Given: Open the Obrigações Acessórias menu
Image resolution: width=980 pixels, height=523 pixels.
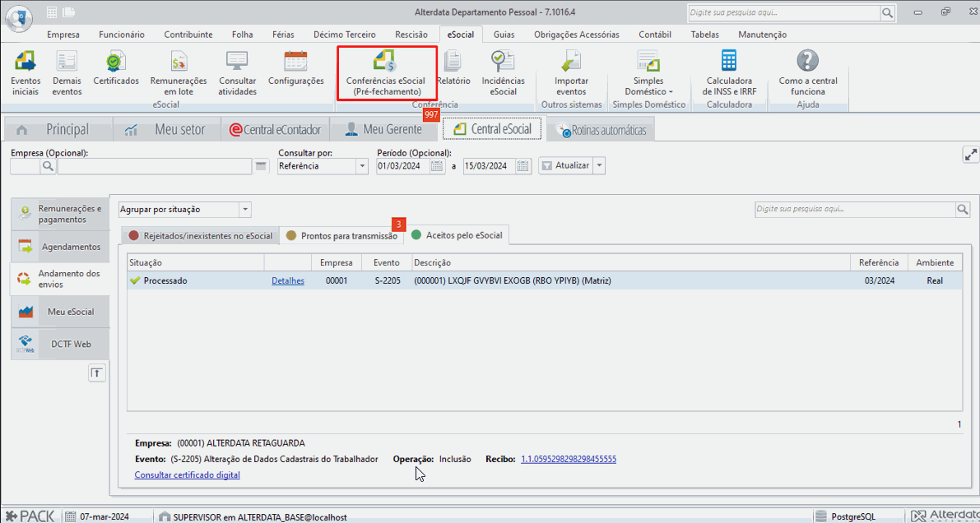Looking at the screenshot, I should pos(576,35).
